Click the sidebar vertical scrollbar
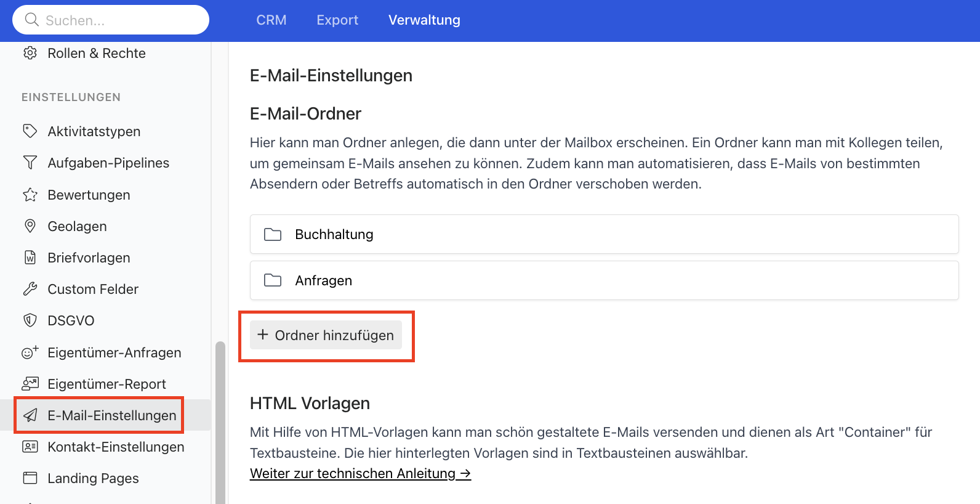This screenshot has height=504, width=980. click(x=220, y=419)
